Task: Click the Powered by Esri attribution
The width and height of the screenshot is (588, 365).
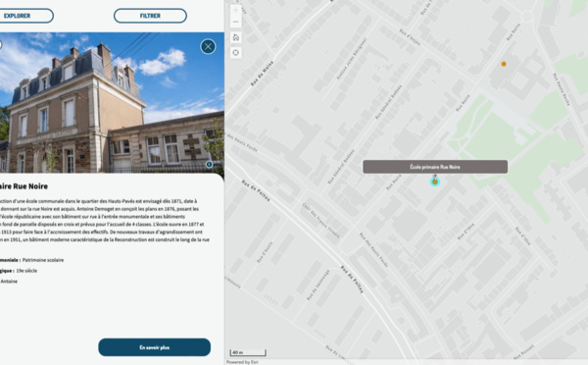Action: pos(242,362)
